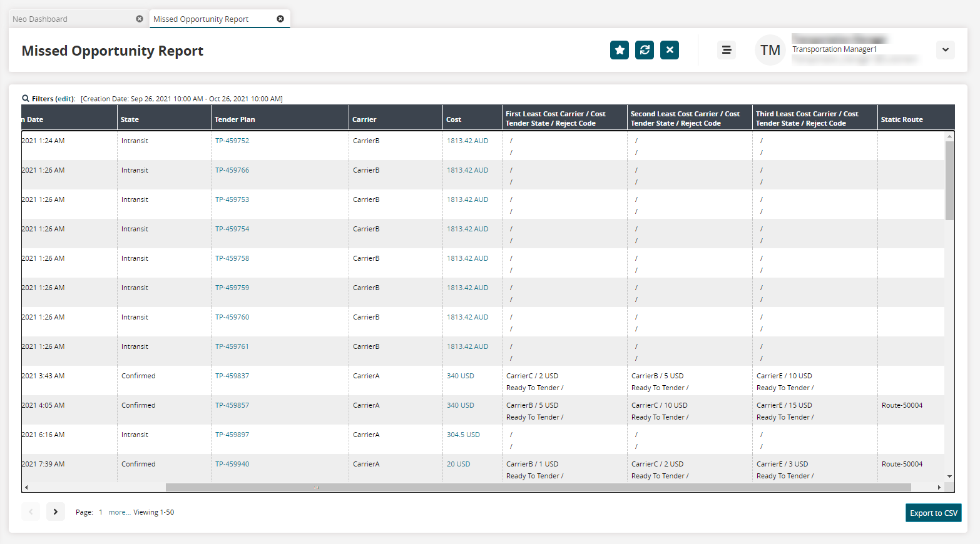Open tender plan TP-459752
Viewport: 980px width, 544px height.
232,141
